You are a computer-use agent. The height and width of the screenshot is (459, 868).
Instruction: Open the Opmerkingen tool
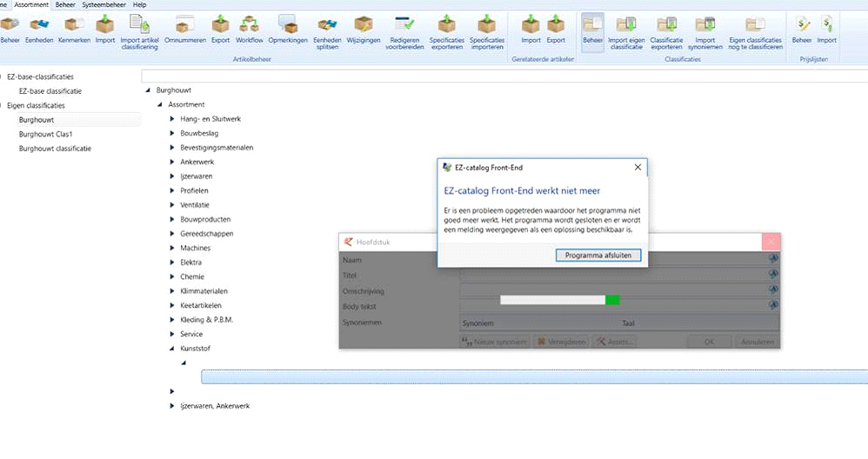click(288, 30)
